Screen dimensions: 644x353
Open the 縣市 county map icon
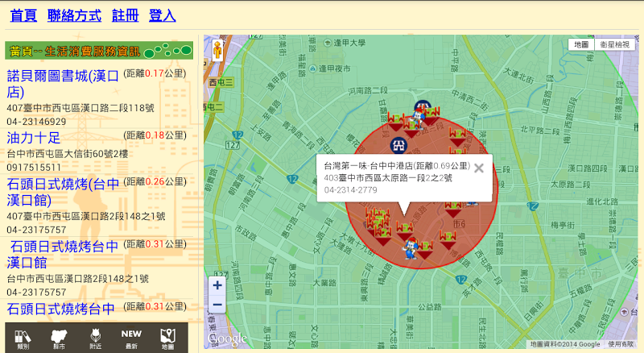(59, 339)
